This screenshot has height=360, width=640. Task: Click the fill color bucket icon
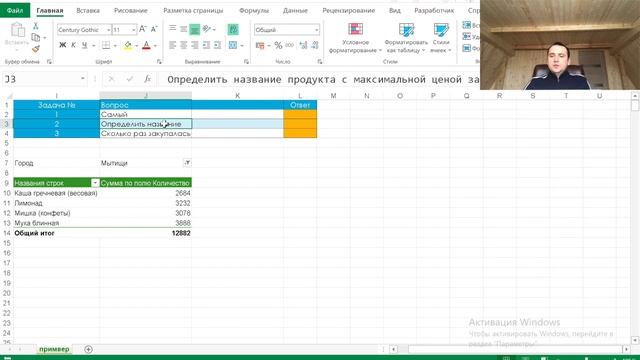[128, 45]
